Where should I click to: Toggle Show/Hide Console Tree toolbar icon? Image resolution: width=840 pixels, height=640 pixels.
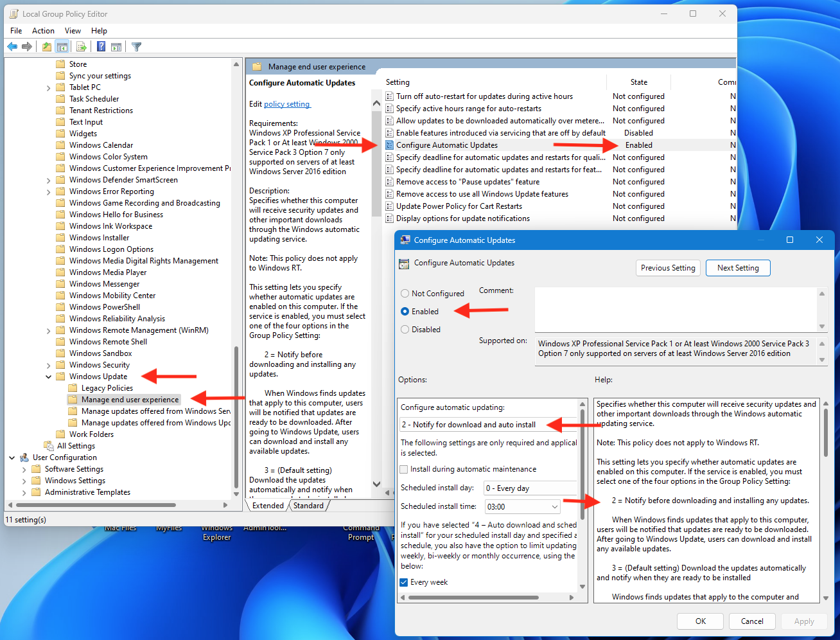(x=62, y=46)
